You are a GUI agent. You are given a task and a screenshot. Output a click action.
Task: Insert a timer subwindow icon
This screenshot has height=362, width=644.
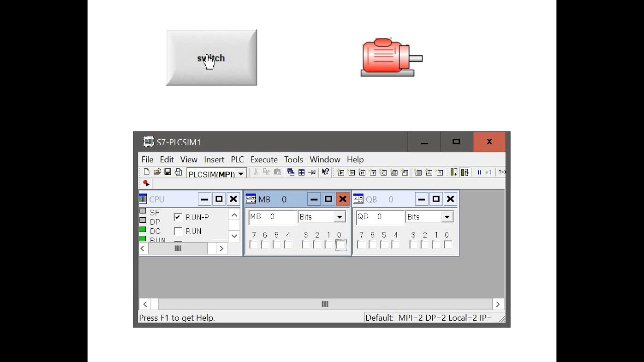373,172
